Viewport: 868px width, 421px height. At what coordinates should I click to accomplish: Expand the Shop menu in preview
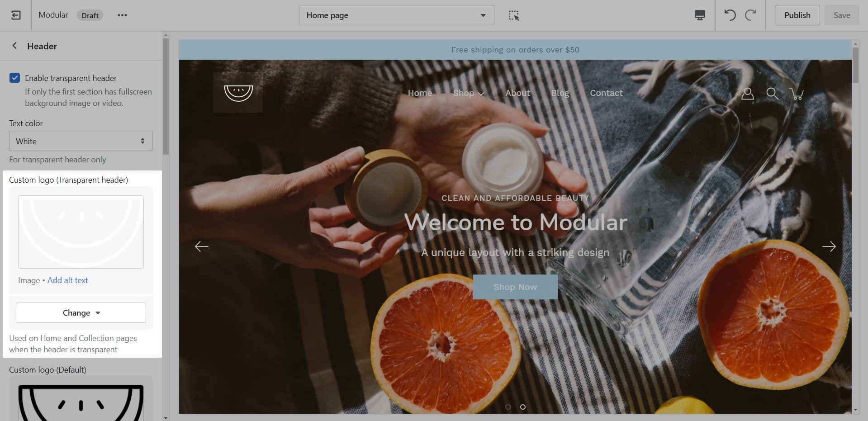click(x=469, y=93)
